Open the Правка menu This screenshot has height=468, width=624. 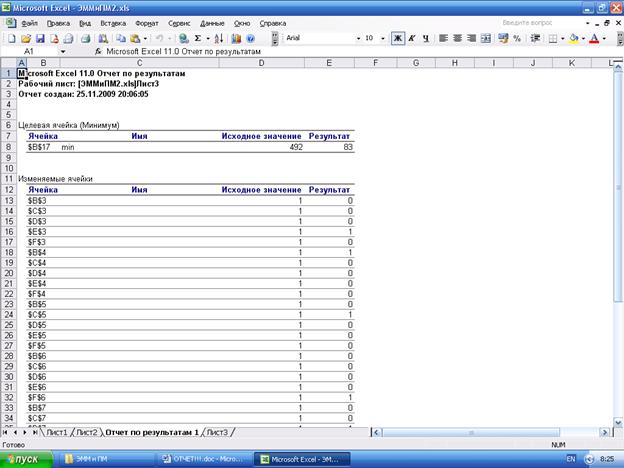click(x=58, y=23)
